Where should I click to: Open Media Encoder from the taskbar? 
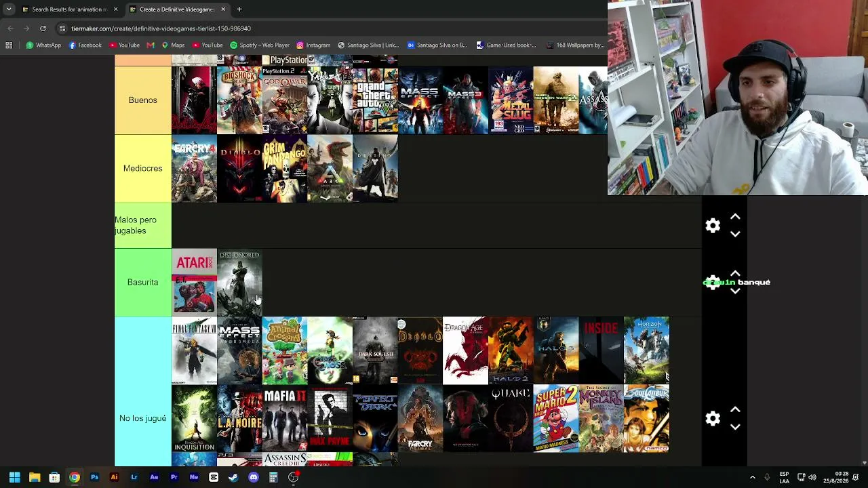pos(194,477)
